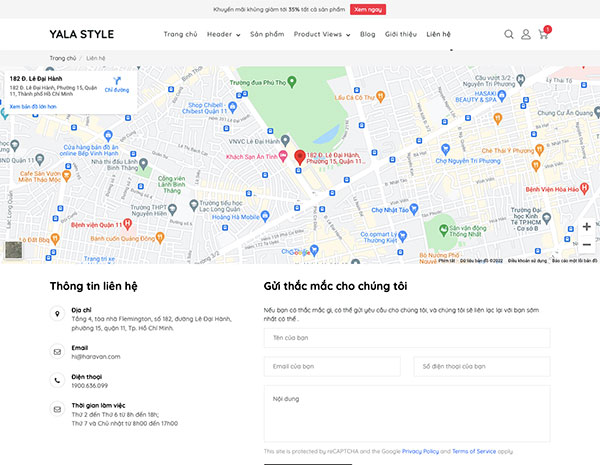Click the Email envelope icon beside hi@haravan.com

pyautogui.click(x=57, y=352)
